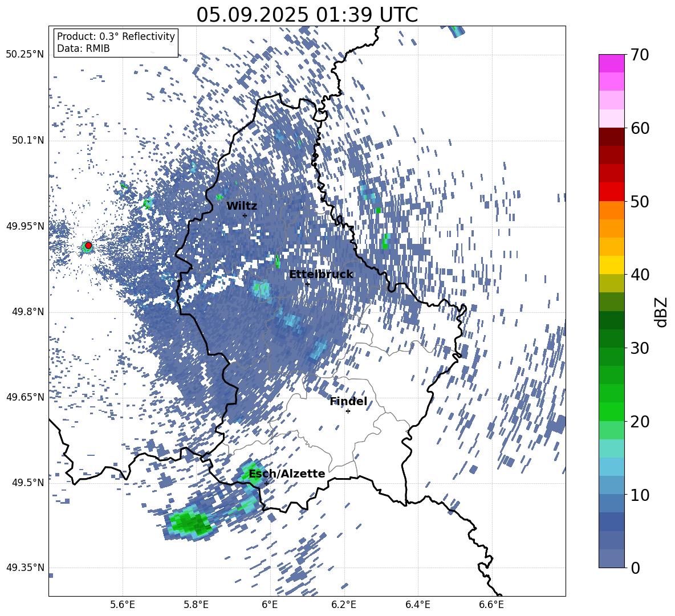
Task: Click the 49.35°N latitude label
Action: tap(25, 568)
